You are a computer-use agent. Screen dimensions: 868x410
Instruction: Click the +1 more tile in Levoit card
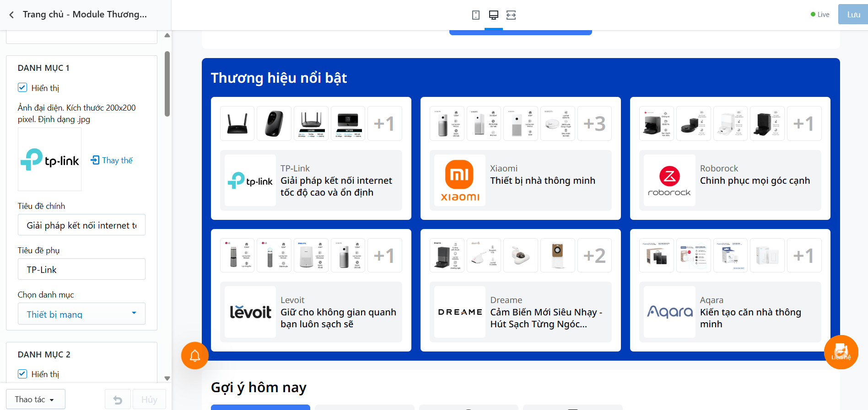point(384,256)
